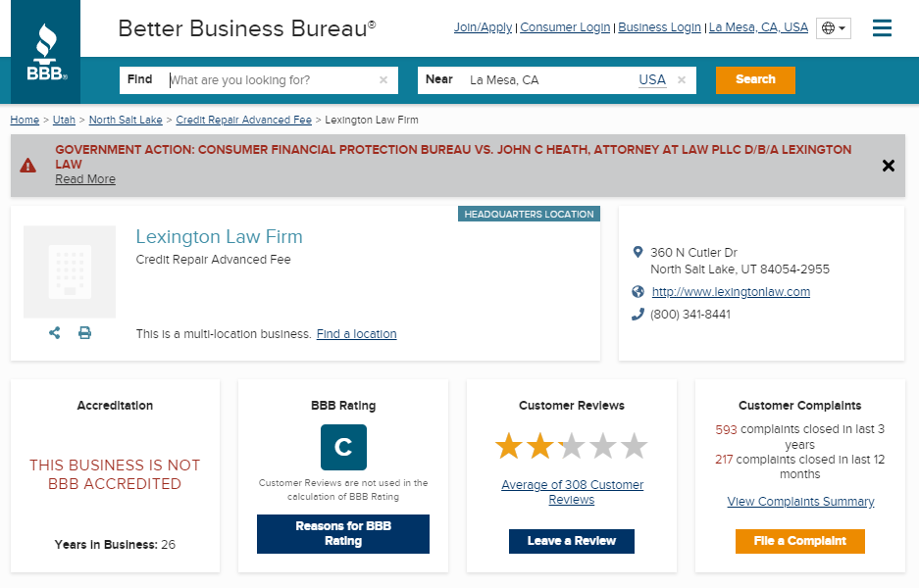Click the red warning triangle icon
The height and width of the screenshot is (588, 919).
pyautogui.click(x=27, y=166)
